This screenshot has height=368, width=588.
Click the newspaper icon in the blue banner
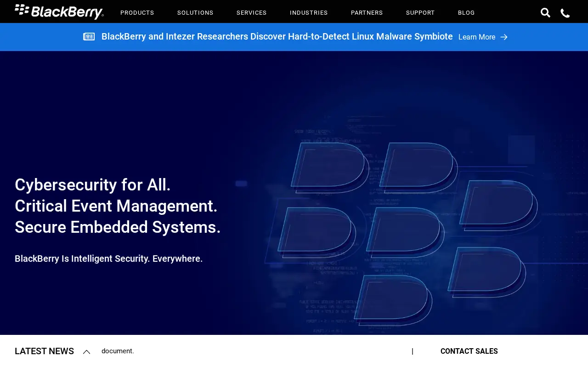[x=89, y=37]
